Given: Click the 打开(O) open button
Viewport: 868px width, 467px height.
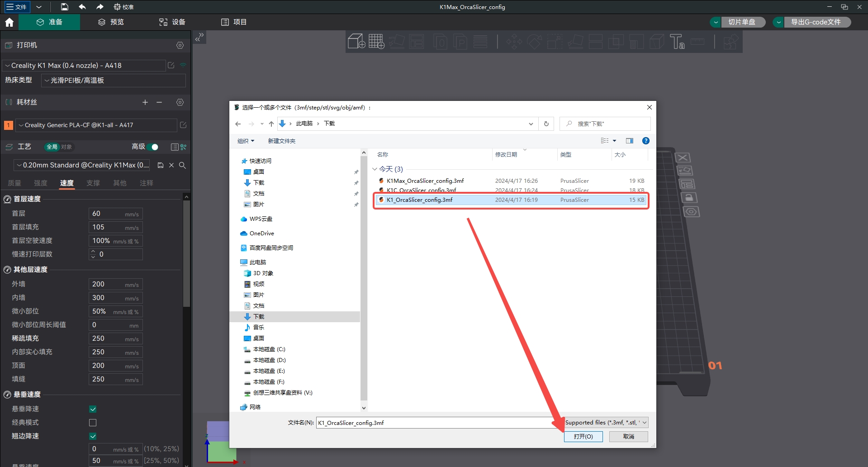Looking at the screenshot, I should pyautogui.click(x=583, y=436).
